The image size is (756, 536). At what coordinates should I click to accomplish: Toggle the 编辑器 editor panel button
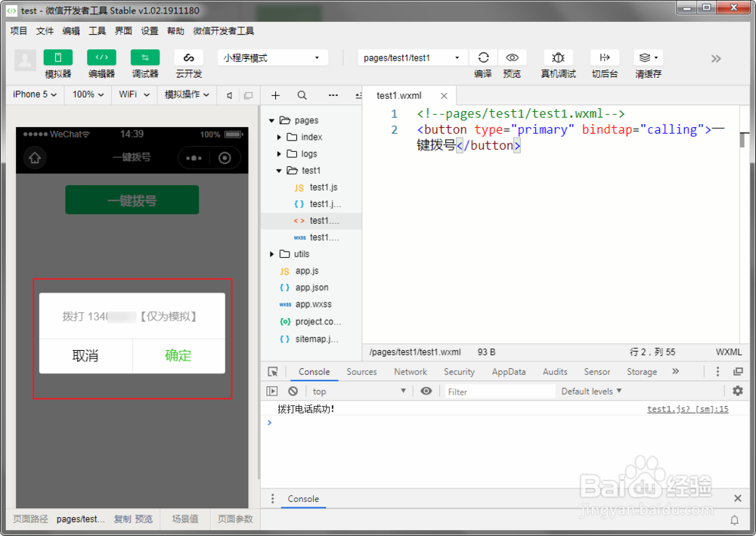coord(101,57)
